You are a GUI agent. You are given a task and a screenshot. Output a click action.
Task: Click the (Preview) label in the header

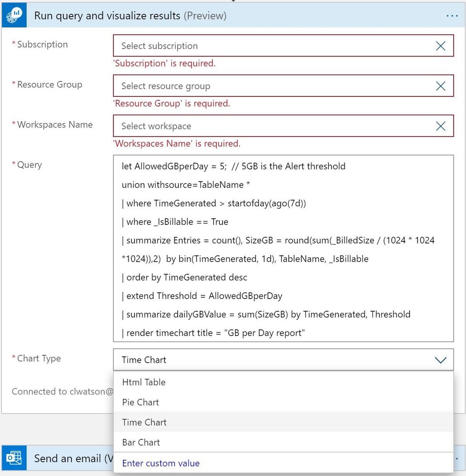point(205,15)
